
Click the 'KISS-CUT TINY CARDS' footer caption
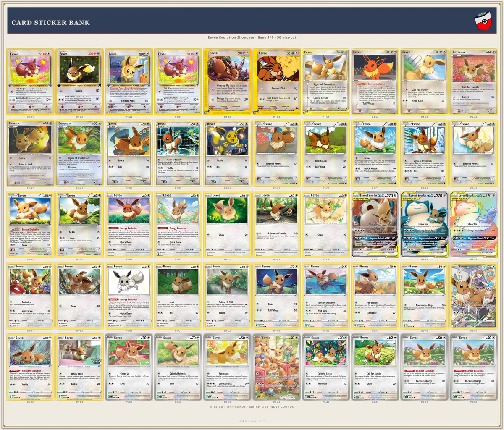[x=252, y=407]
